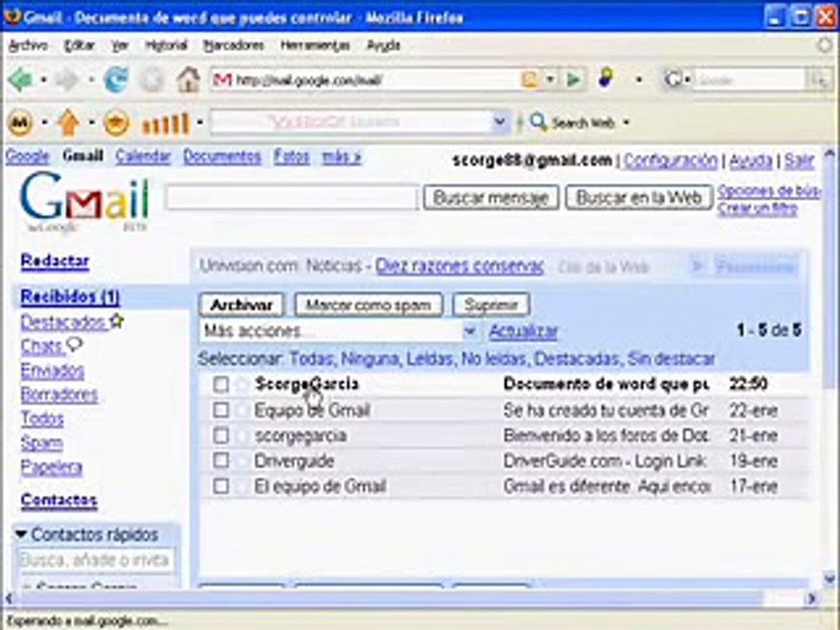Tick the checkbox for the scorgegarcia 21-ene message

[x=220, y=436]
